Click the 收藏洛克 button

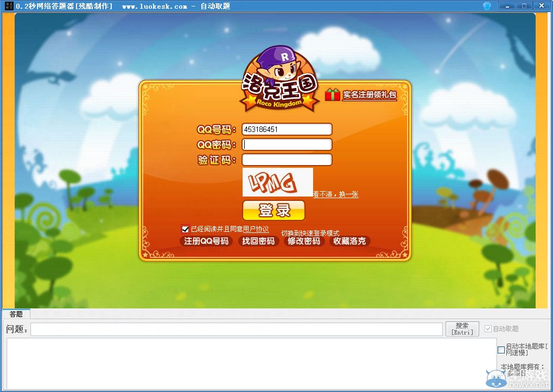click(x=349, y=241)
